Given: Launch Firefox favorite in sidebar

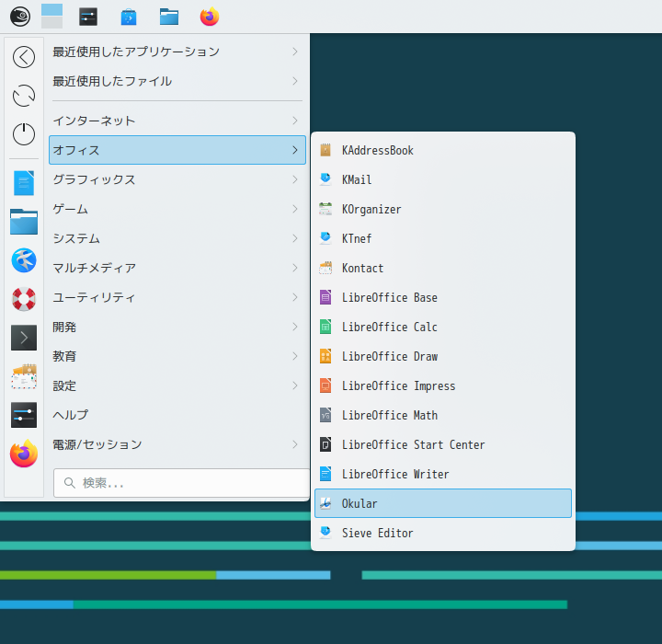Looking at the screenshot, I should [24, 454].
